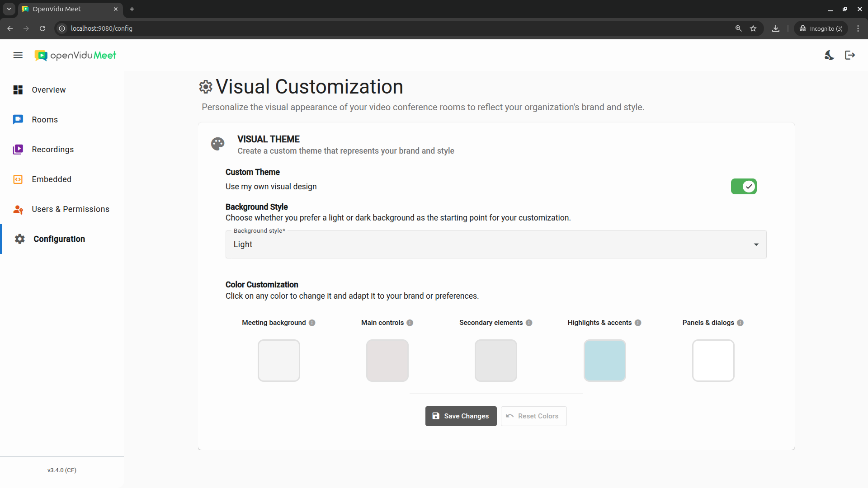Click the Reset Colors button

click(x=533, y=416)
